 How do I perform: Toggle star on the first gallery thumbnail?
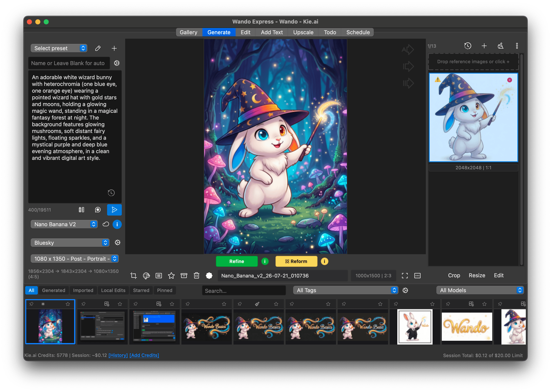point(68,304)
